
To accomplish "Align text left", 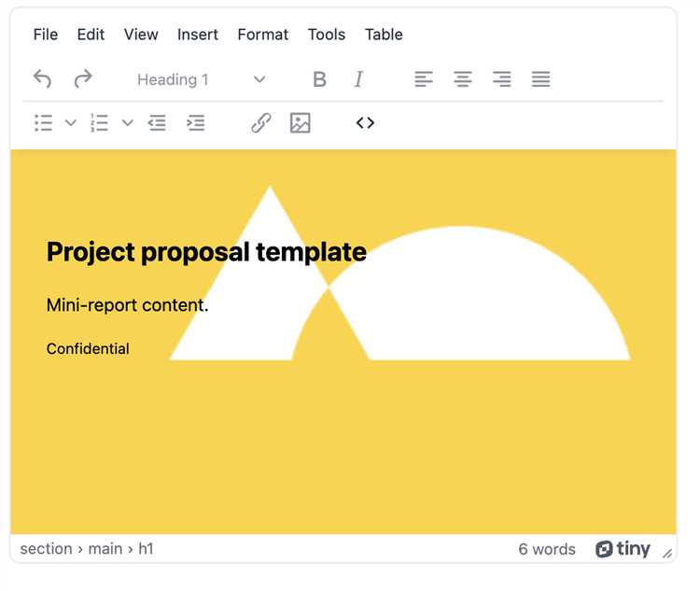I will [x=424, y=79].
